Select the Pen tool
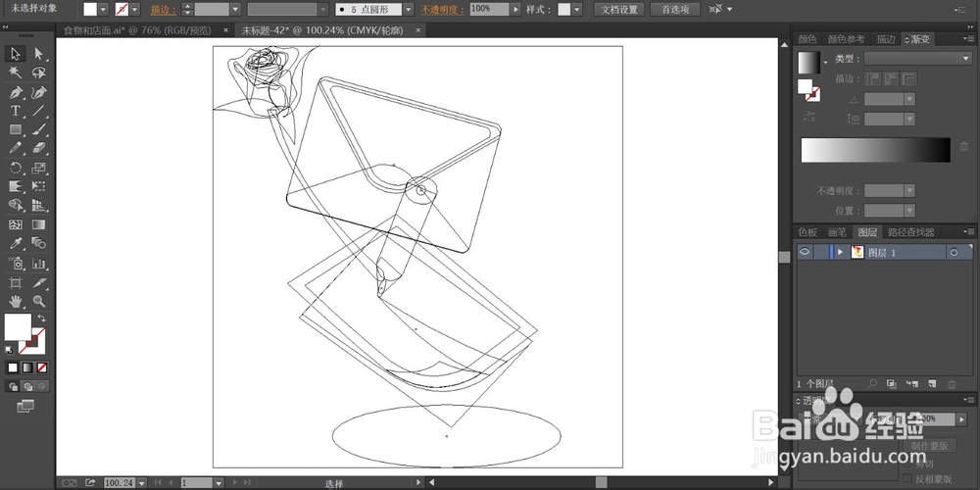 (16, 92)
